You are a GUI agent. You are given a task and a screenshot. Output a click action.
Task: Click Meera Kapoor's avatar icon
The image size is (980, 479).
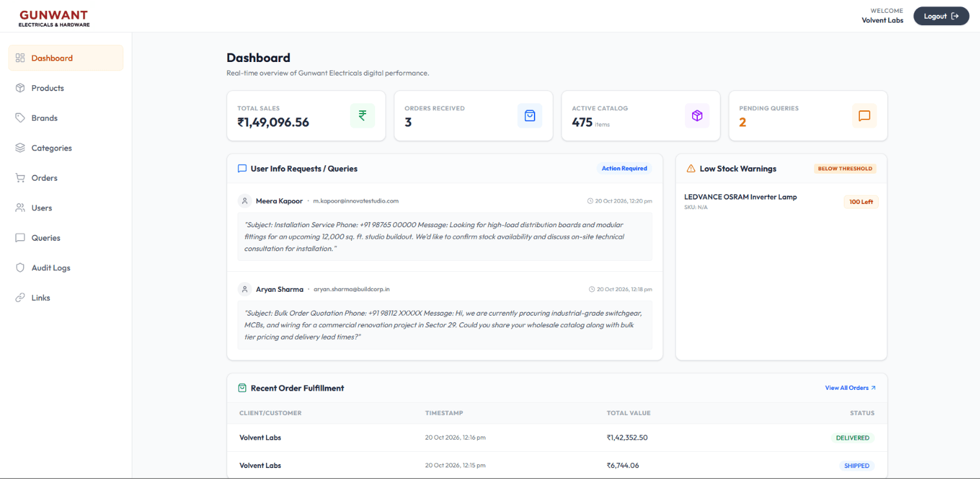245,201
